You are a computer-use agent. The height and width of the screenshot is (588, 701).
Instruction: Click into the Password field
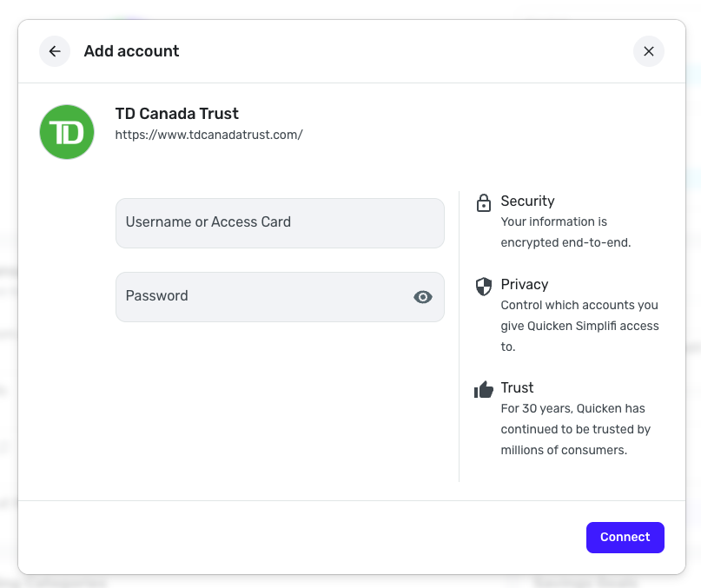tap(261, 297)
